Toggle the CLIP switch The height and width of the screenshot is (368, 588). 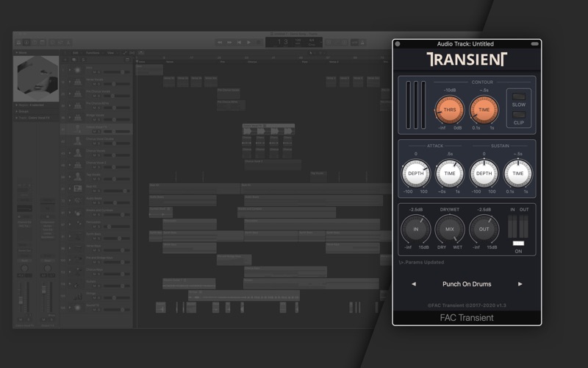point(519,115)
